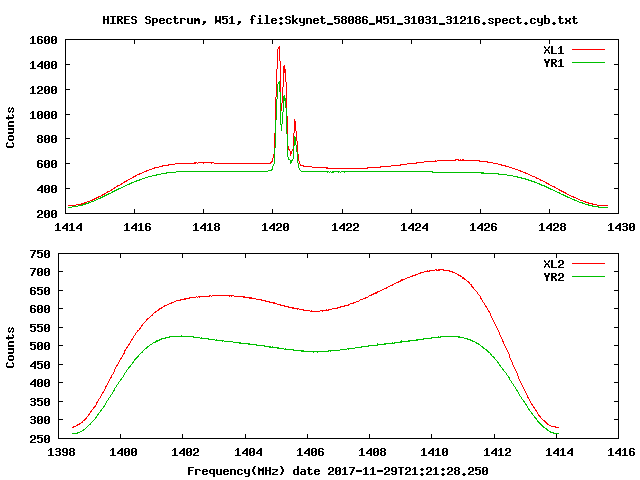Click the green YR1 legend line sample
Image resolution: width=640 pixels, height=480 pixels.
pyautogui.click(x=588, y=63)
